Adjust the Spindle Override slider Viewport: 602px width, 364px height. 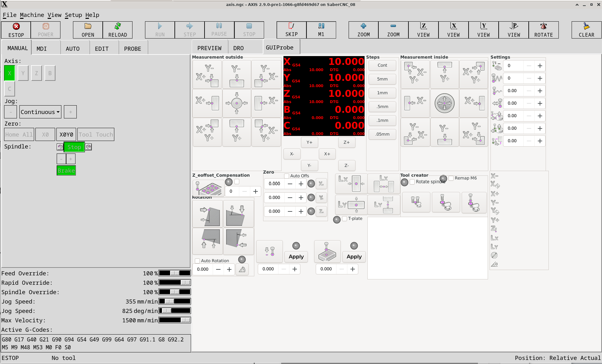click(x=175, y=292)
